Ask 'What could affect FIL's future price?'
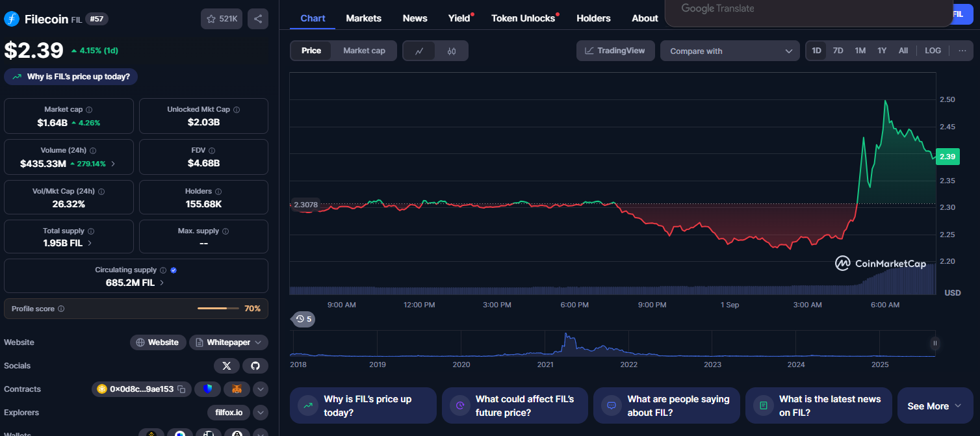The width and height of the screenshot is (980, 436). [x=515, y=406]
